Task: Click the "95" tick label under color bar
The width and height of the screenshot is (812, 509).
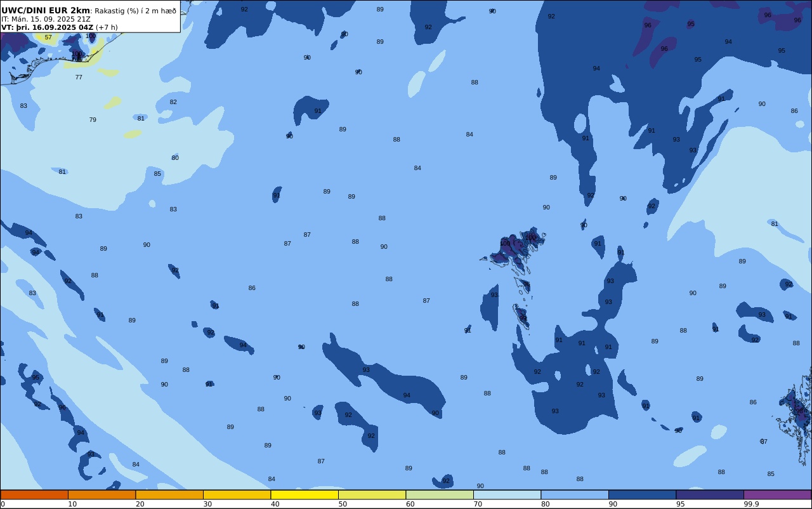Action: (x=681, y=504)
